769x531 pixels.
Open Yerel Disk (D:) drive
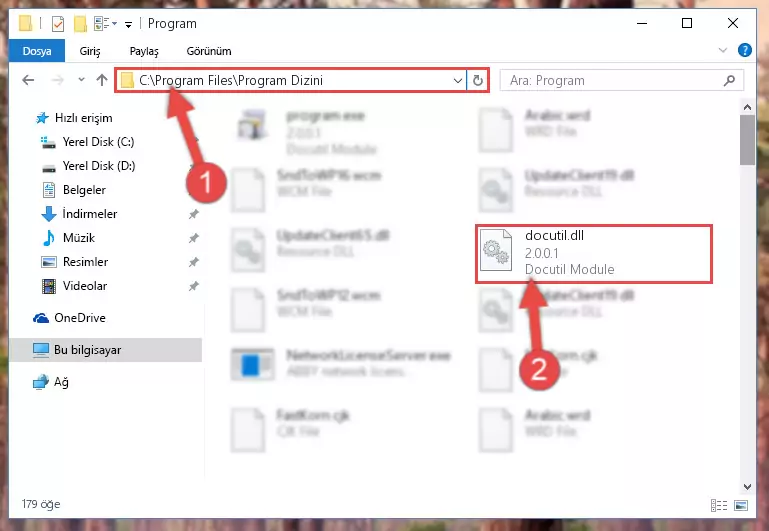pyautogui.click(x=99, y=166)
